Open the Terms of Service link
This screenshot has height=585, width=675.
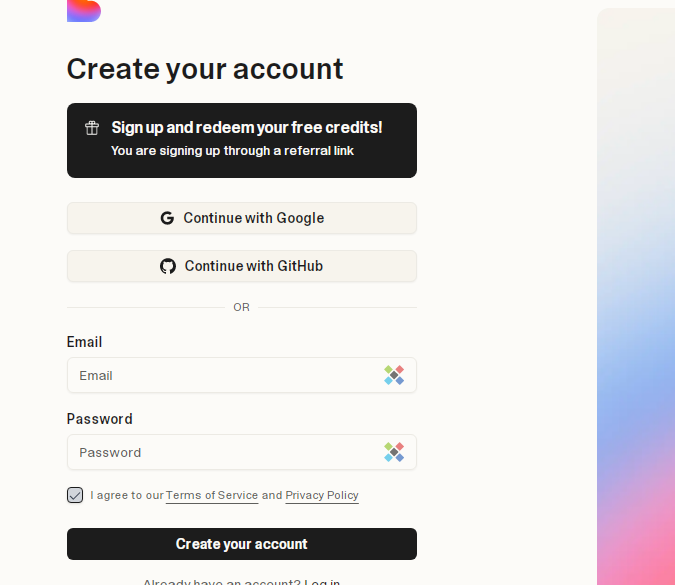pyautogui.click(x=212, y=495)
